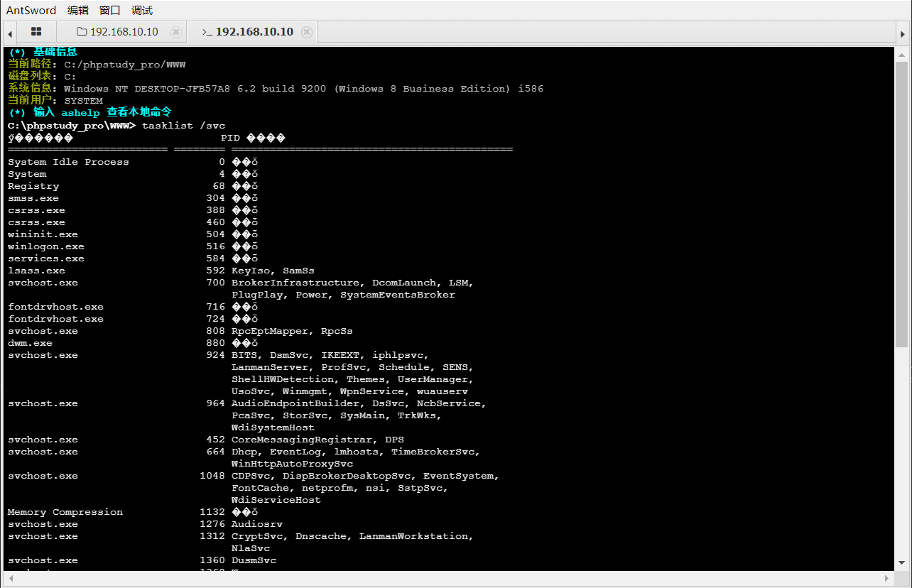Image resolution: width=912 pixels, height=588 pixels.
Task: Open the home grid icon tab
Action: click(x=36, y=32)
